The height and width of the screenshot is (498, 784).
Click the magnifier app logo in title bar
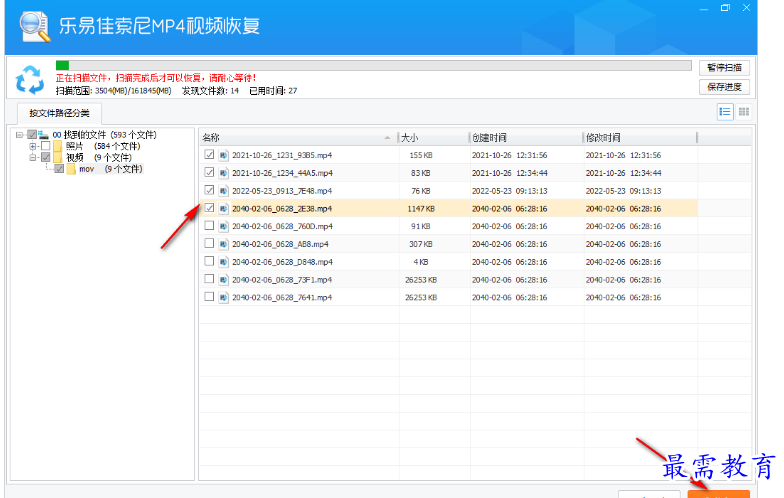pyautogui.click(x=34, y=26)
